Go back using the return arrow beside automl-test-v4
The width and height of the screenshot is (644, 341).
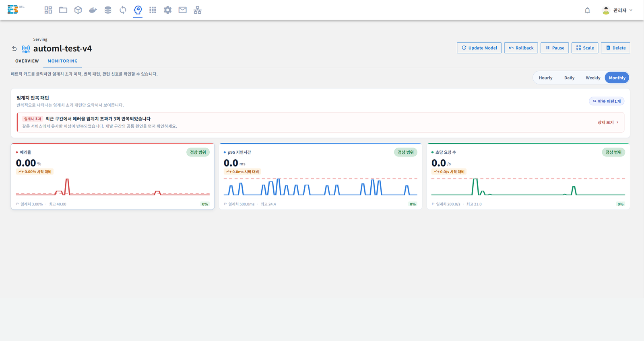pos(14,49)
